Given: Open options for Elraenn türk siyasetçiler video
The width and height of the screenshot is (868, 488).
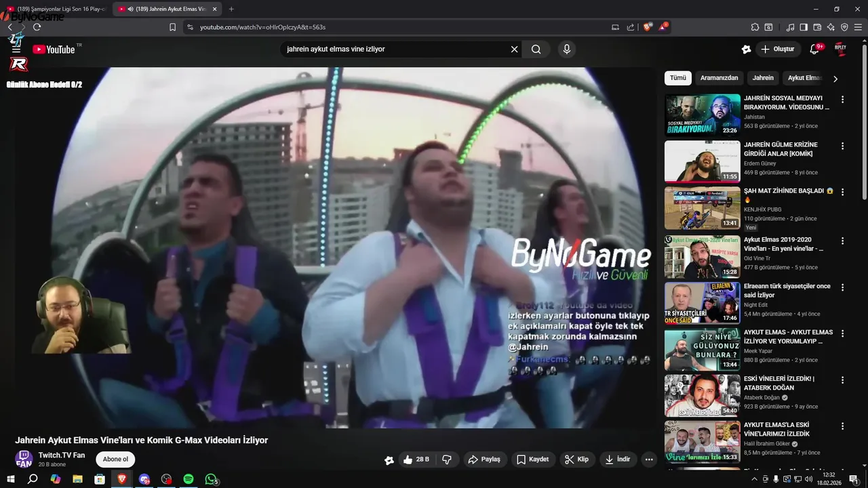Looking at the screenshot, I should click(843, 287).
